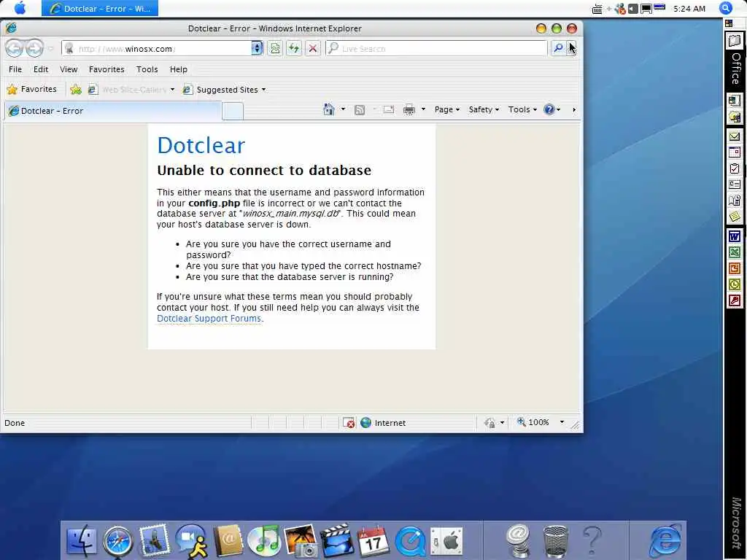Expand the Print button dropdown arrow
The width and height of the screenshot is (747, 560).
pyautogui.click(x=423, y=109)
